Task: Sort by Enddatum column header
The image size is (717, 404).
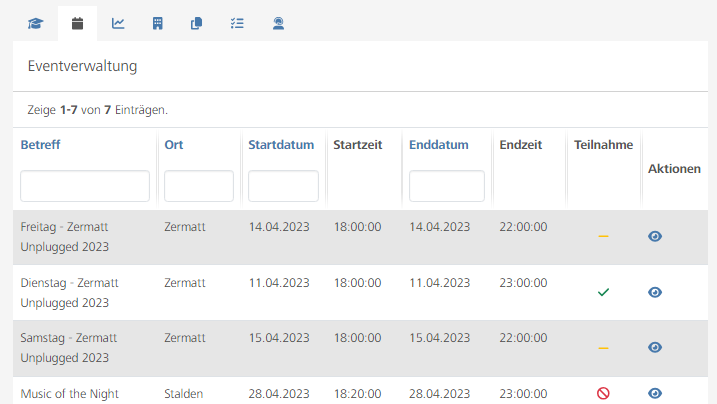Action: click(438, 145)
